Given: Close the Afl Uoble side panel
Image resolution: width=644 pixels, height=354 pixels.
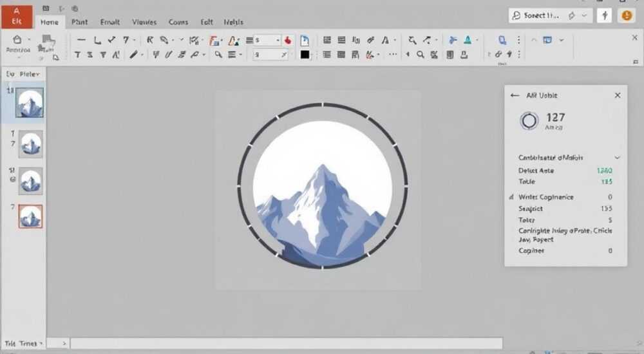Looking at the screenshot, I should [618, 95].
